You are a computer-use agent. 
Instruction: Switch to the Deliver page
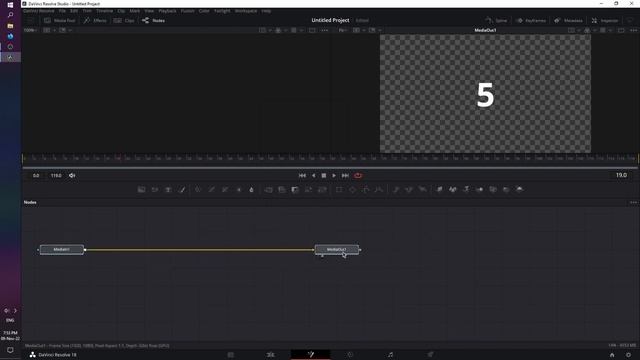(430, 355)
